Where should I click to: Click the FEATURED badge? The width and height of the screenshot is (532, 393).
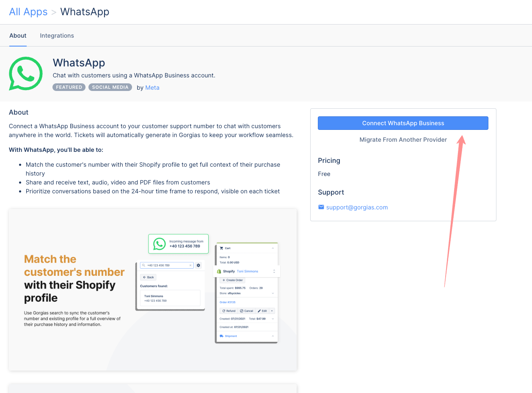(69, 87)
